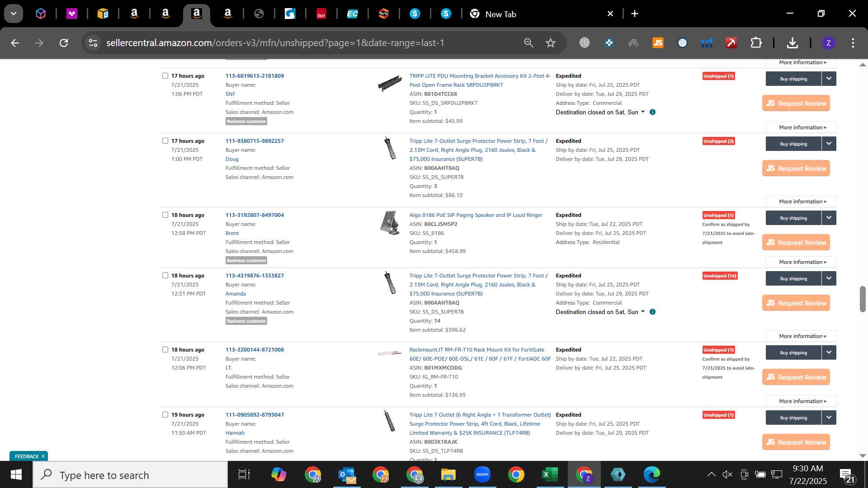Screen dimensions: 868x488
Task: Click TRIPP LITE PDU bracket thumbnail
Action: 390,83
